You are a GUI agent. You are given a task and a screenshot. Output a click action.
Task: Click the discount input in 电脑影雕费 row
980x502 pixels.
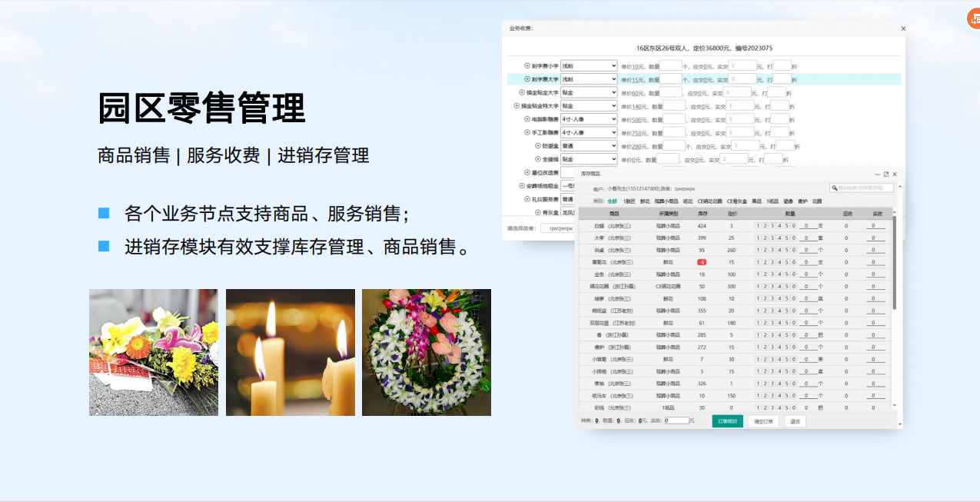coord(779,119)
